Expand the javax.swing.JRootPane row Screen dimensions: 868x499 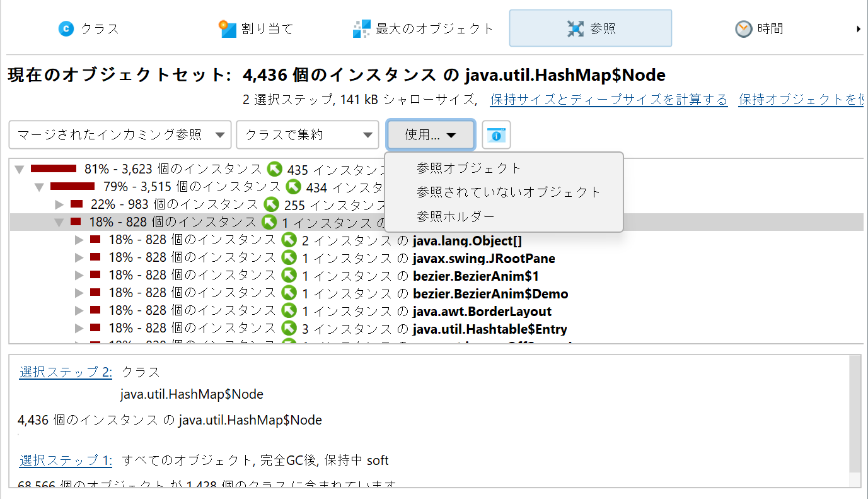(x=79, y=257)
